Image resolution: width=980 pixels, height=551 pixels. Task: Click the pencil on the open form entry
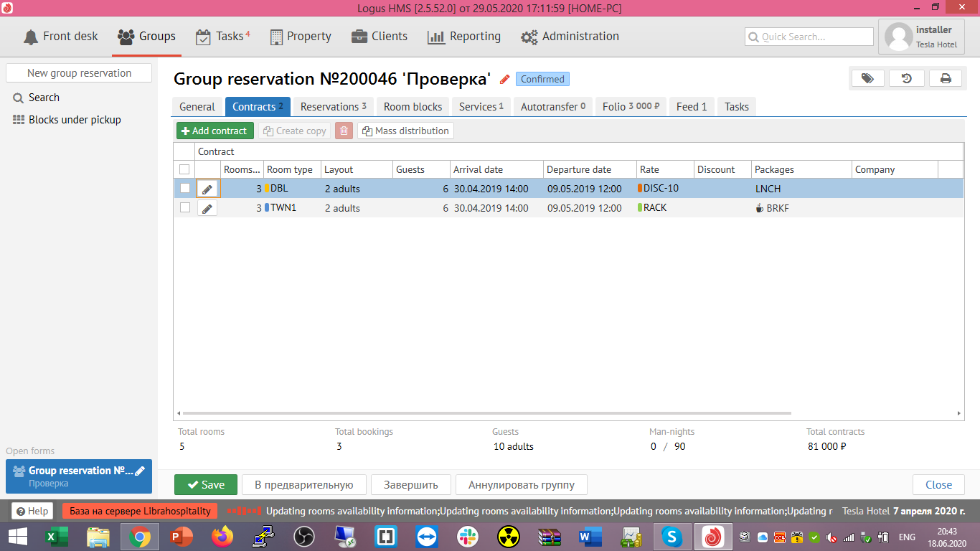[139, 471]
